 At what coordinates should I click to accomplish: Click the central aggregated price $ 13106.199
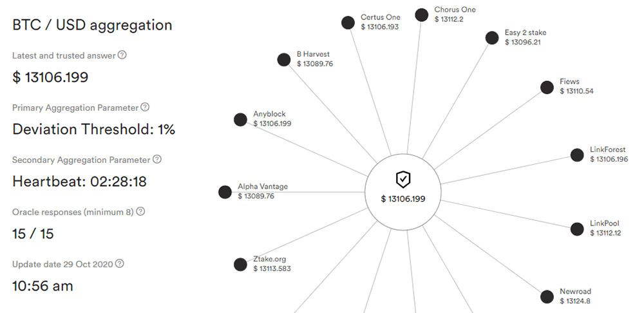pyautogui.click(x=403, y=199)
